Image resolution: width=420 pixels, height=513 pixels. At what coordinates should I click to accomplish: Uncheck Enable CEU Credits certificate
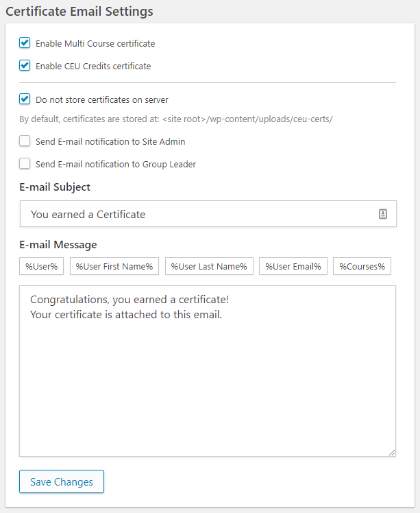[25, 66]
